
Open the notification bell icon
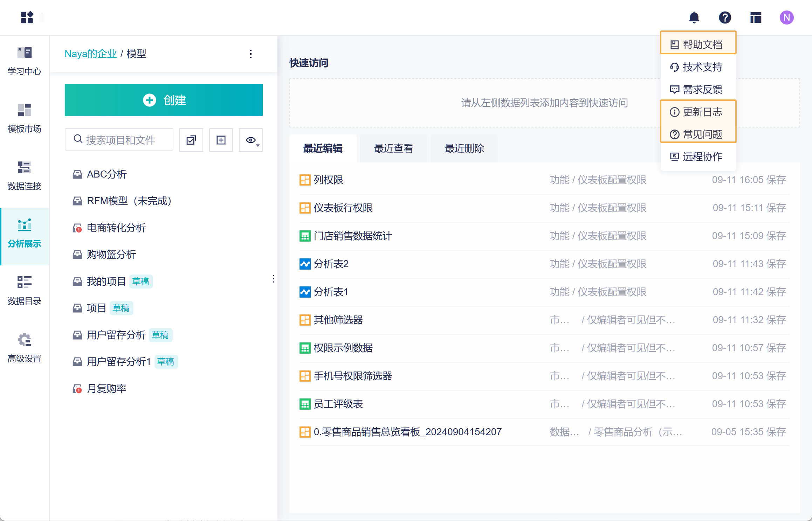pos(694,18)
